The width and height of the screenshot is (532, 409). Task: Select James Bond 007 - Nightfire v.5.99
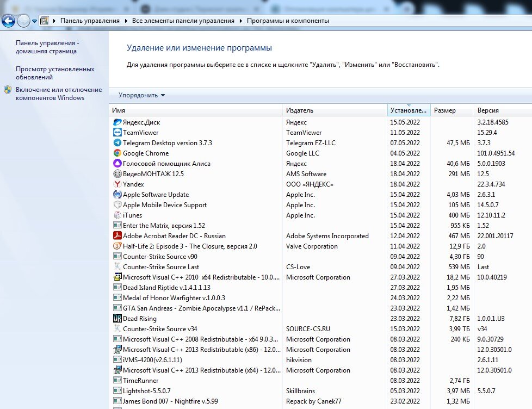point(320,401)
